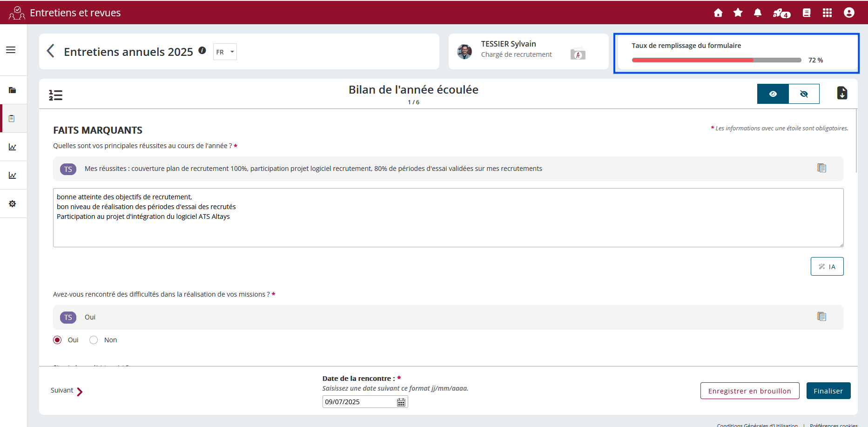Screen dimensions: 868x427
Task: Click the Finaliser button
Action: (x=828, y=391)
